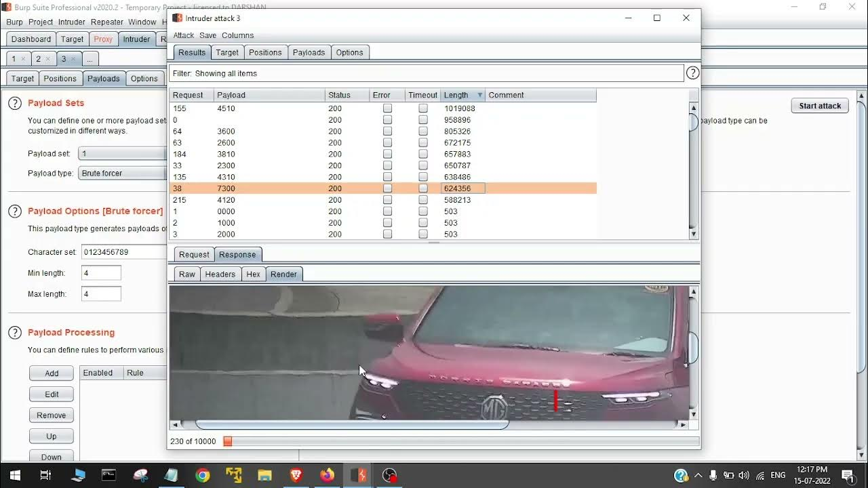Open Firefox from the taskbar
Image resolution: width=868 pixels, height=488 pixels.
pos(328,475)
